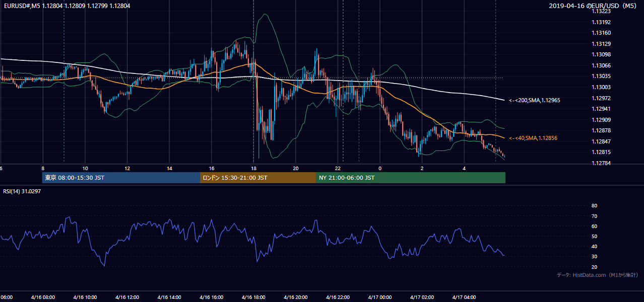Click hour label 18 below the price chart
Screen dimensions: 644x302
(253, 168)
